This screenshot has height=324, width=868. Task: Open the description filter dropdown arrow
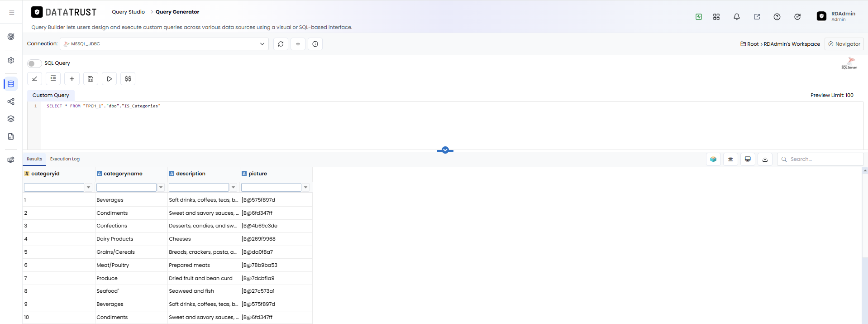coord(234,187)
